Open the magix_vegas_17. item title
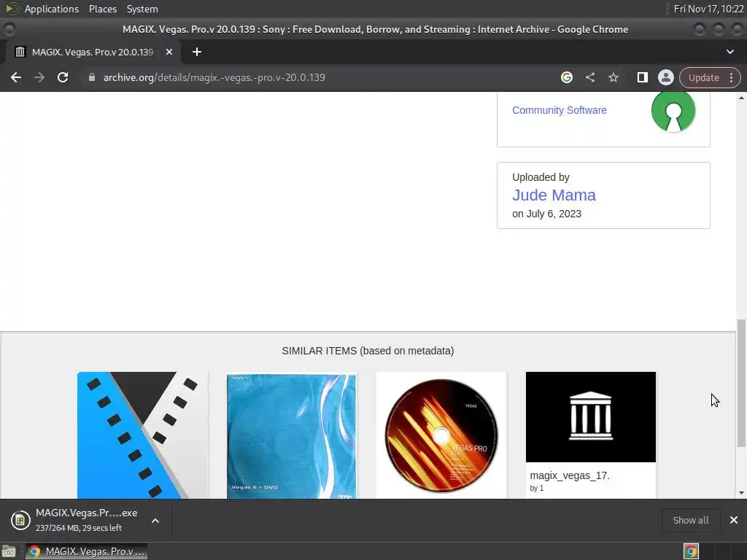Screen dimensions: 747x560 click(x=570, y=475)
